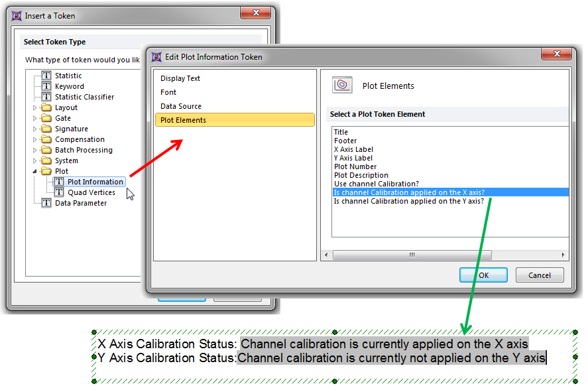Click the Batch Processing folder icon
588x392 pixels.
pyautogui.click(x=46, y=150)
